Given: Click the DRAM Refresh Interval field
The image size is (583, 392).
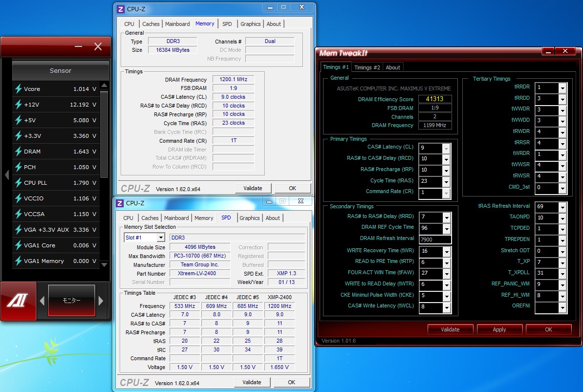Looking at the screenshot, I should coord(435,240).
